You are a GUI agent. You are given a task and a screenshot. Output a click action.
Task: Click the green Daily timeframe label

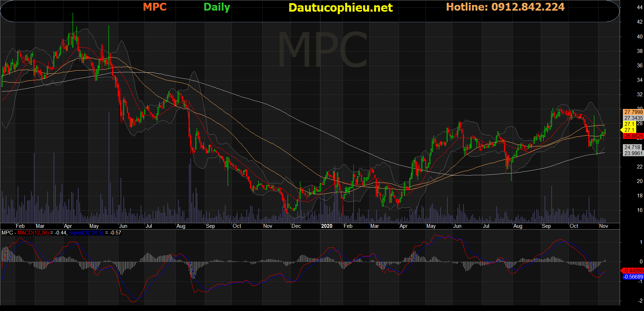click(217, 7)
